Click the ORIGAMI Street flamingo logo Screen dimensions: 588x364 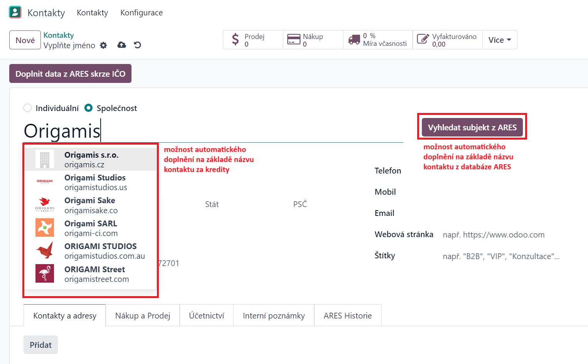tap(45, 273)
